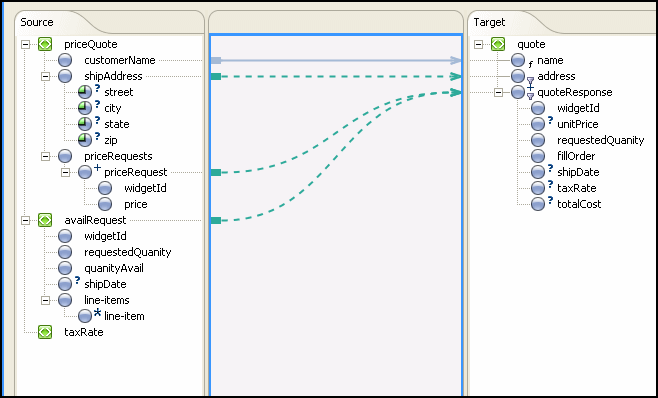
Task: Click the priceRequests element icon
Action: 65,156
